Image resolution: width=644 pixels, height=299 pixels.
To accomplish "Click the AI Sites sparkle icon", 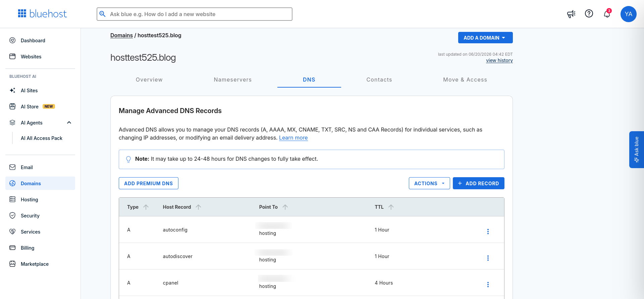I will [x=12, y=90].
